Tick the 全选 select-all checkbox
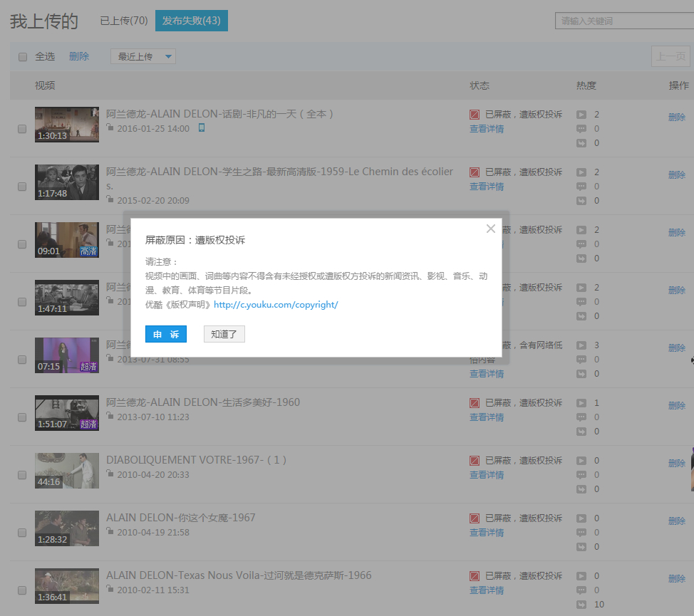This screenshot has width=694, height=616. click(x=23, y=57)
